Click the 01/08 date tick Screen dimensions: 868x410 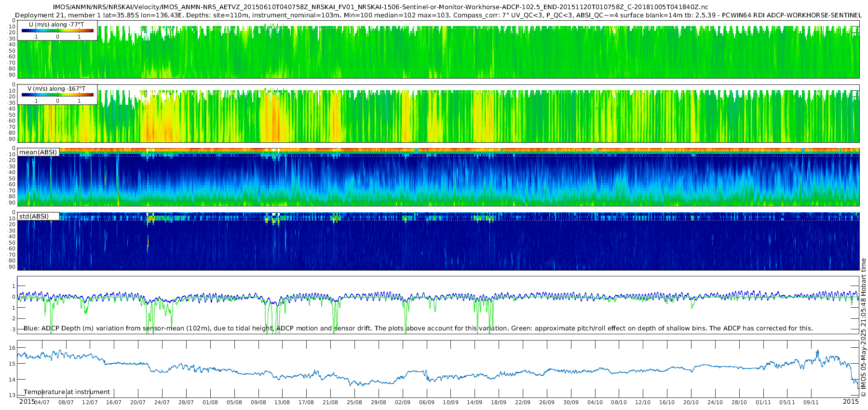(x=210, y=402)
